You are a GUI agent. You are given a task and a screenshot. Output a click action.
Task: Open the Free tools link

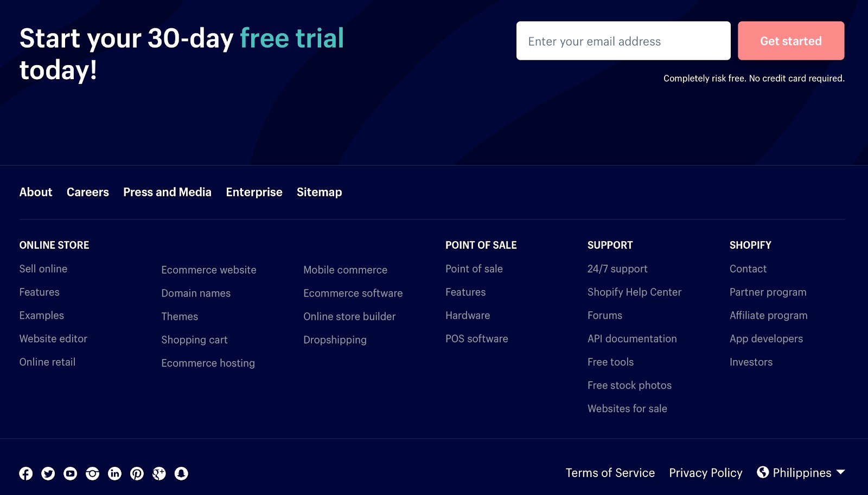[610, 362]
